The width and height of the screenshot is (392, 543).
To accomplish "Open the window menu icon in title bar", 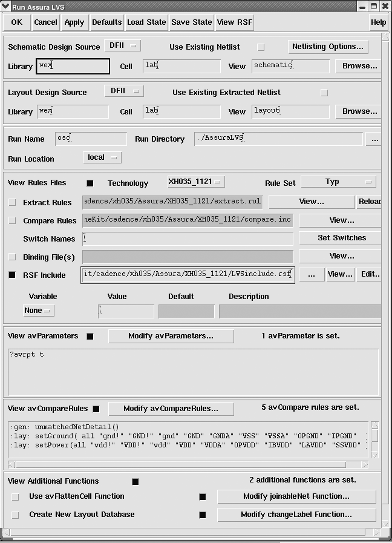I will 6,6.
